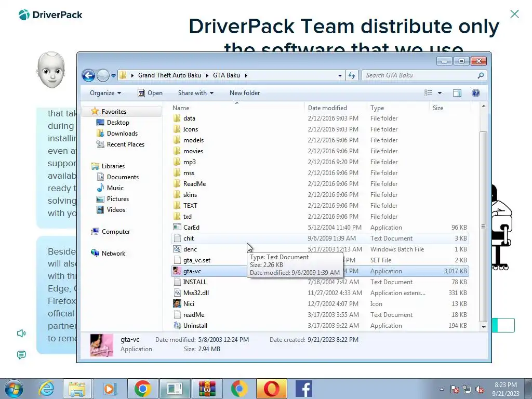Open Documents library
The height and width of the screenshot is (399, 532).
point(123,177)
